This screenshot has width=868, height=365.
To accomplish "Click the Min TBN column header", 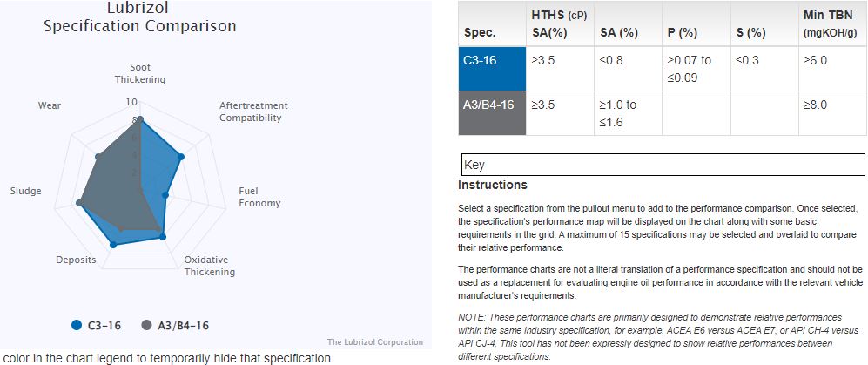I will (x=827, y=24).
